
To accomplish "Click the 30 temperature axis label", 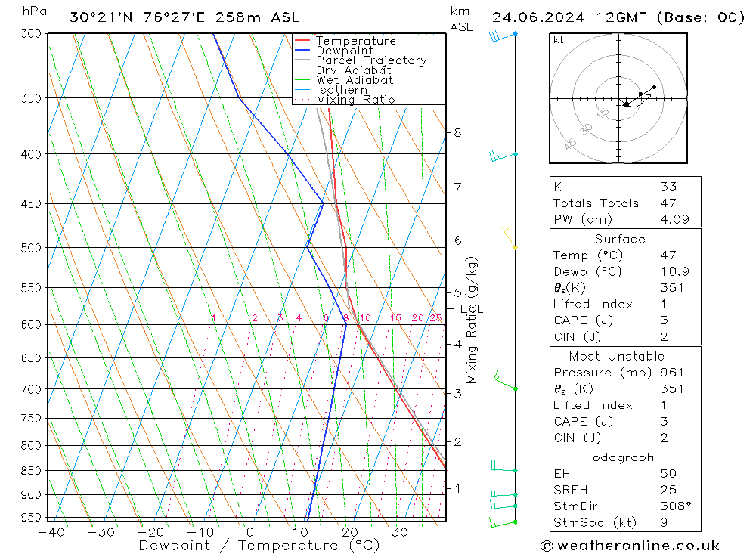I will point(400,532).
